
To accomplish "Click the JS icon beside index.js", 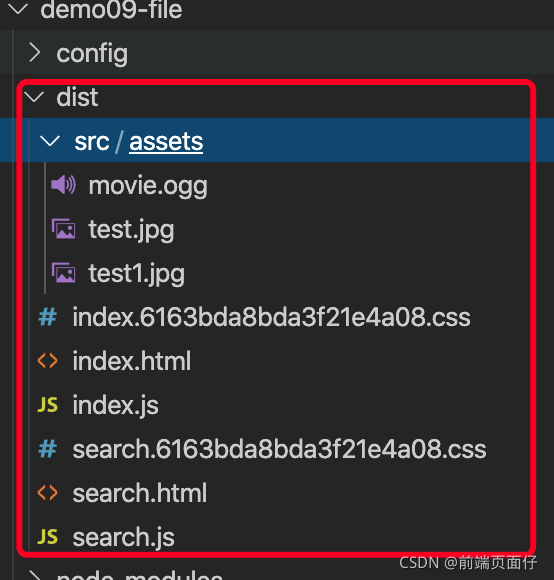I will (x=47, y=405).
